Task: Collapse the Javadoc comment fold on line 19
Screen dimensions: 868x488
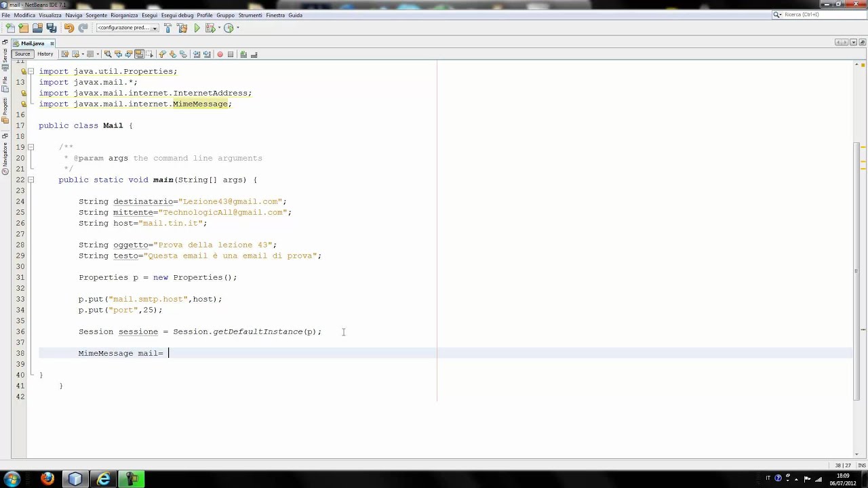Action: (x=31, y=147)
